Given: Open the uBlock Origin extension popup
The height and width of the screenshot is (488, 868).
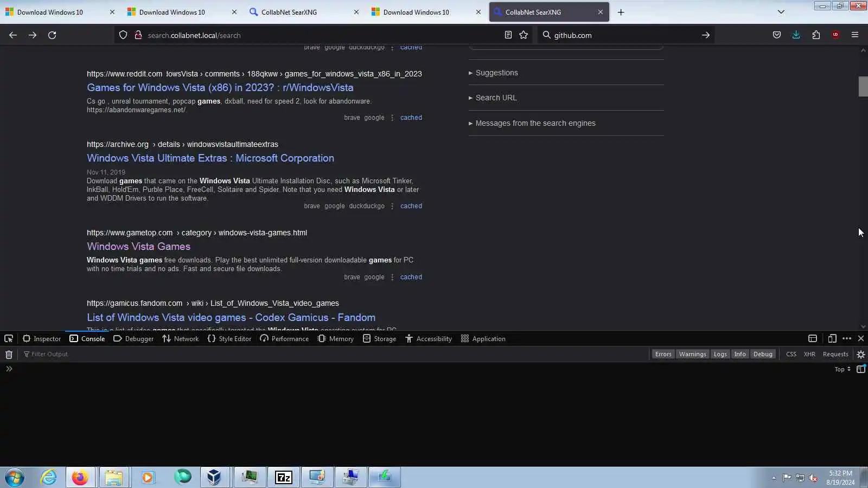Looking at the screenshot, I should click(x=835, y=35).
